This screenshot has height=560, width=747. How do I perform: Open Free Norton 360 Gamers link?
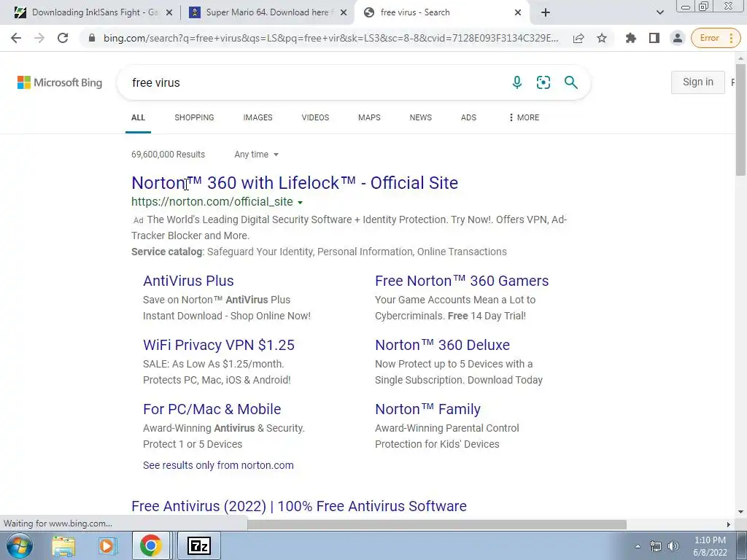(x=462, y=281)
